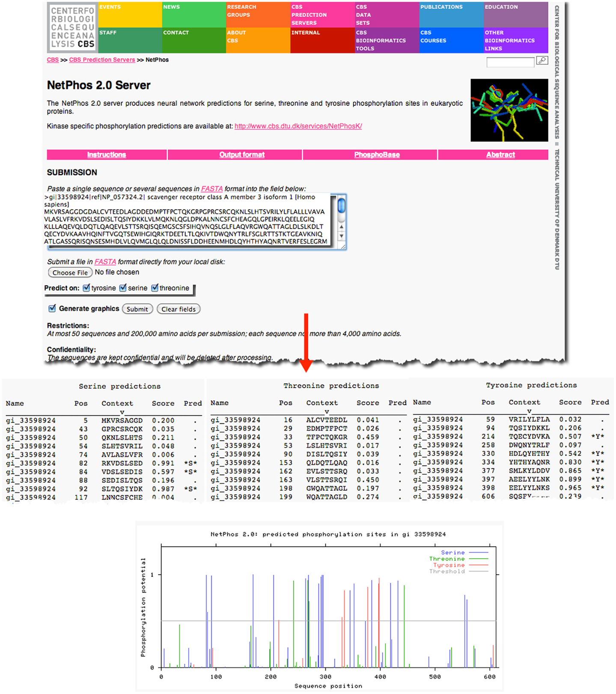The width and height of the screenshot is (616, 694).
Task: Open the Internal menu item
Action: (322, 40)
